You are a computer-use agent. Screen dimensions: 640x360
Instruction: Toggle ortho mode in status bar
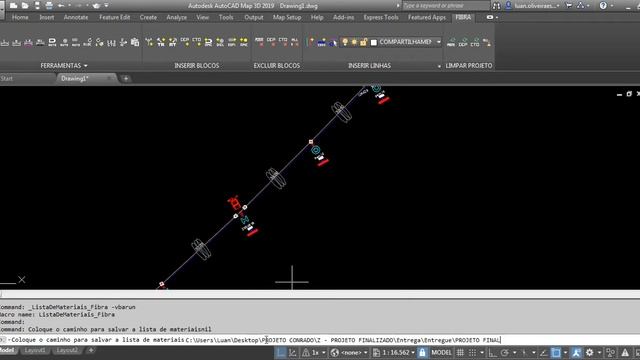pyautogui.click(x=493, y=352)
